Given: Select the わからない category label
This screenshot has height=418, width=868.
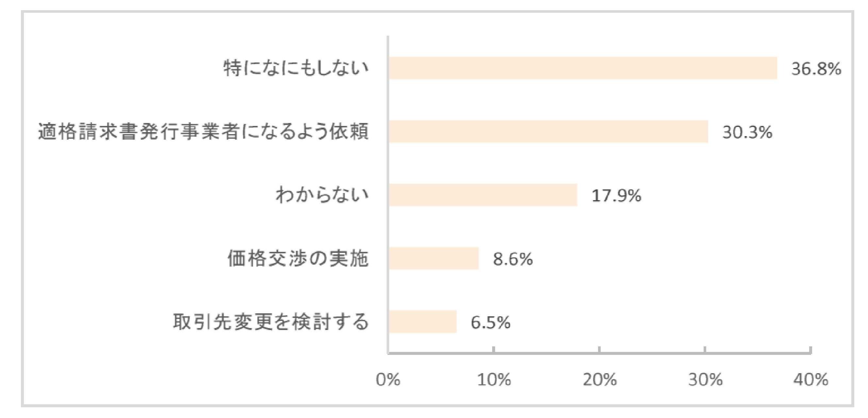Looking at the screenshot, I should click(322, 195).
